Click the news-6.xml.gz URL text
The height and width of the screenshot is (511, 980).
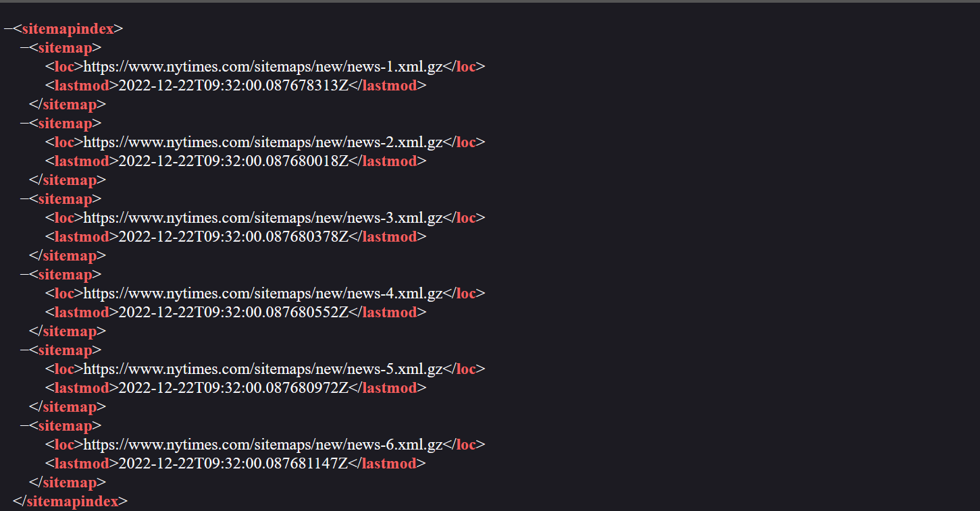(x=263, y=445)
